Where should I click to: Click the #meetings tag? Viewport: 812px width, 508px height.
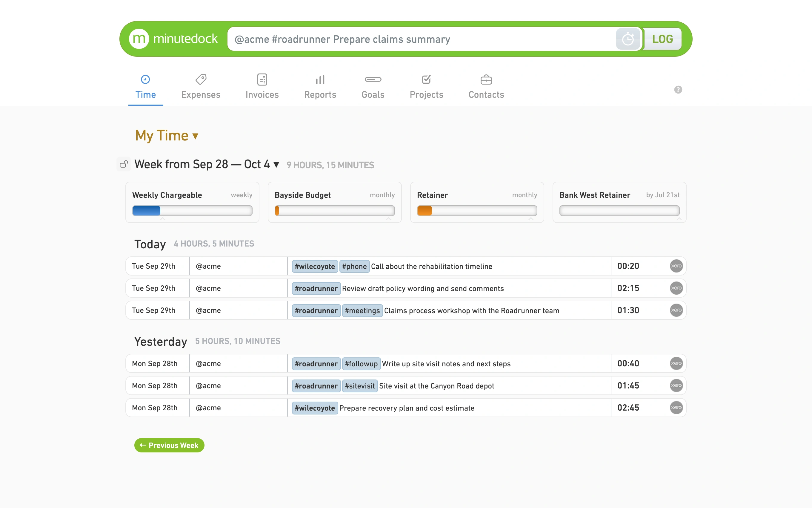362,311
